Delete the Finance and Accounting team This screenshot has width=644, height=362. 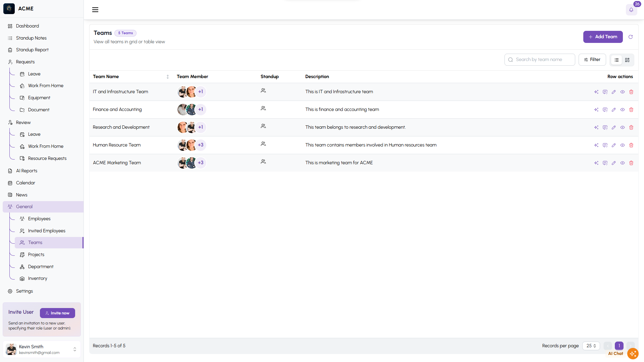pos(631,110)
